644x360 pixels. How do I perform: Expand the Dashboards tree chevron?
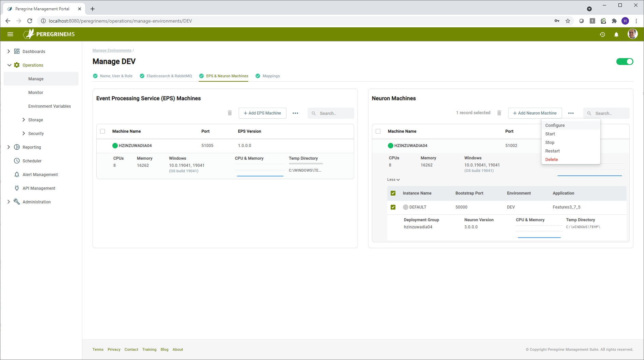click(9, 51)
